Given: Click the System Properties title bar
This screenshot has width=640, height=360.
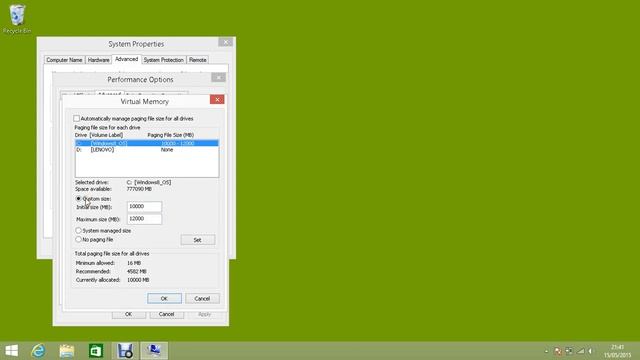Looking at the screenshot, I should 136,44.
